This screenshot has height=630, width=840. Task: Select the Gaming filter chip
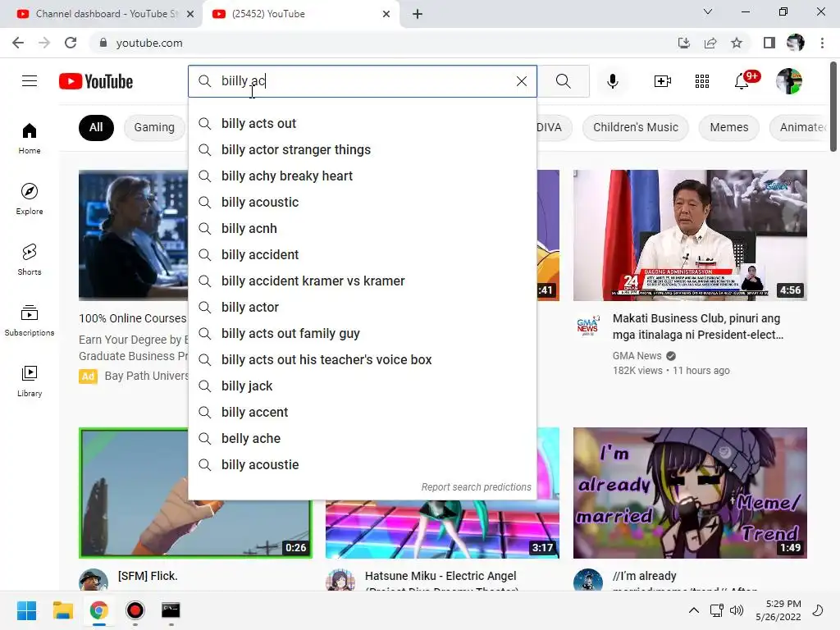(154, 127)
